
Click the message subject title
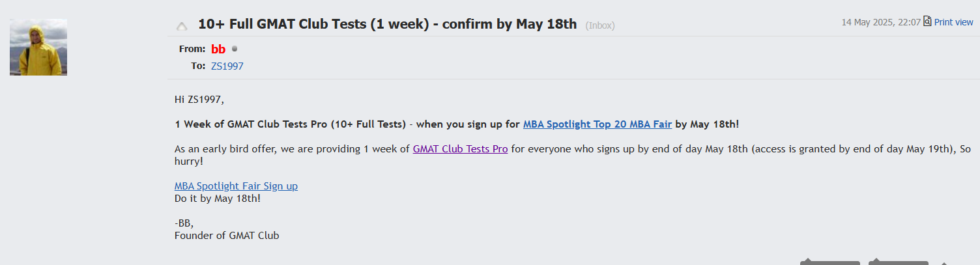[387, 24]
